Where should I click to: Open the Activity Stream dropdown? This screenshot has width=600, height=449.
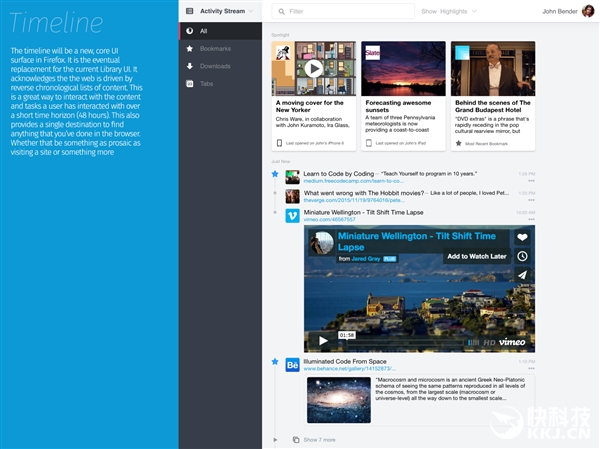pyautogui.click(x=224, y=11)
